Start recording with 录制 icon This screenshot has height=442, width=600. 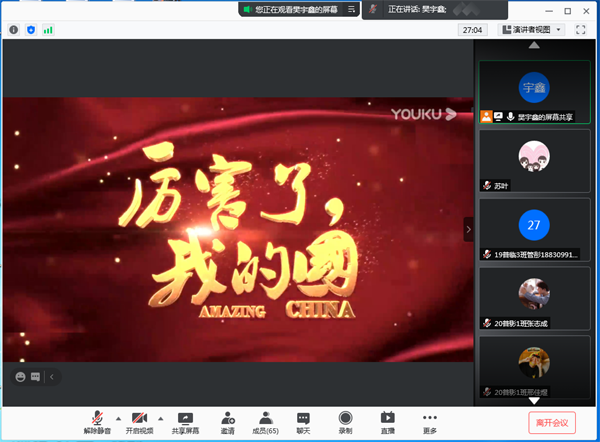[345, 422]
